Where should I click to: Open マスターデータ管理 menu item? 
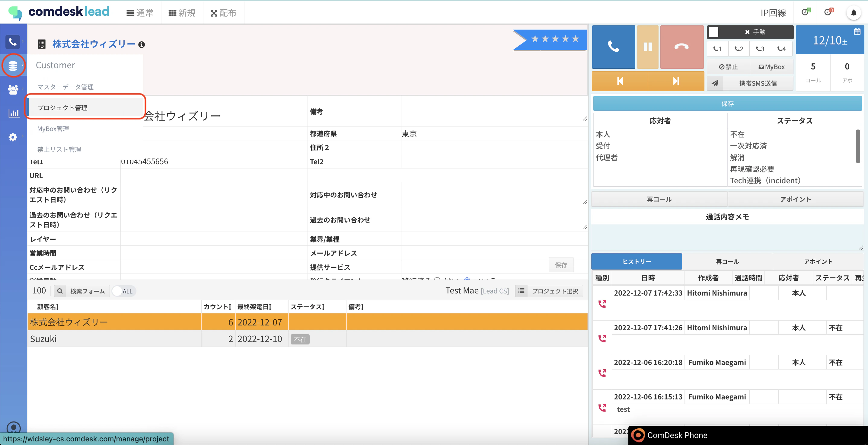click(65, 87)
